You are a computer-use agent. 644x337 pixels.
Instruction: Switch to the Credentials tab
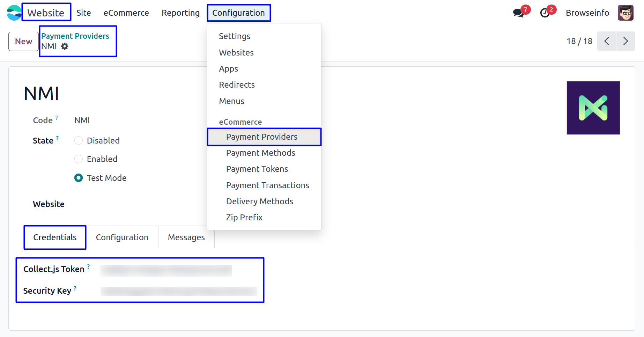(x=55, y=237)
